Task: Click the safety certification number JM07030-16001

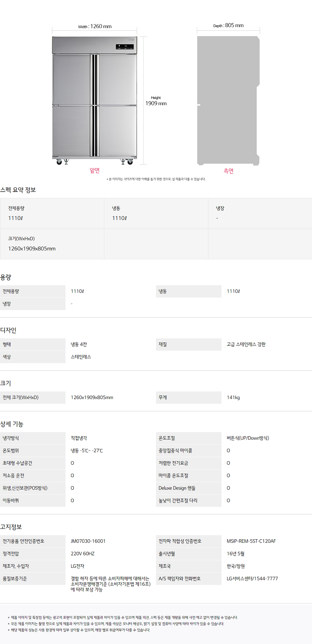Action: point(88,541)
